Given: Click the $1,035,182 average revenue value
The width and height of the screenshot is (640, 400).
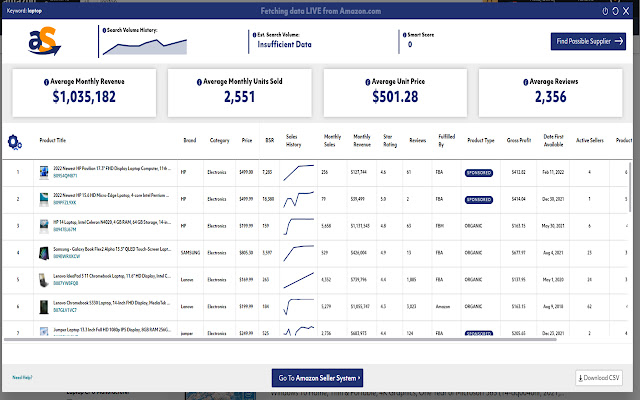Looking at the screenshot, I should 84,97.
